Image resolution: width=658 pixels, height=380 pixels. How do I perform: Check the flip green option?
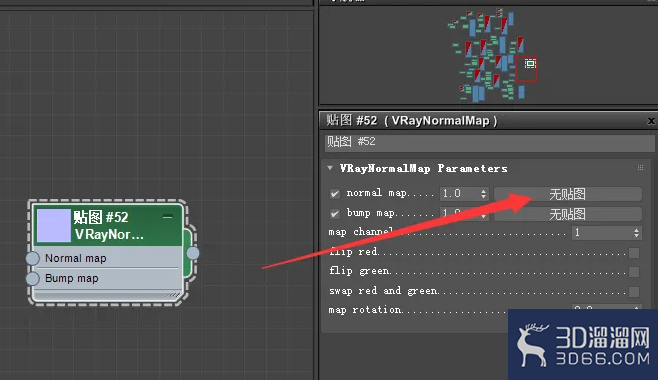pos(634,272)
